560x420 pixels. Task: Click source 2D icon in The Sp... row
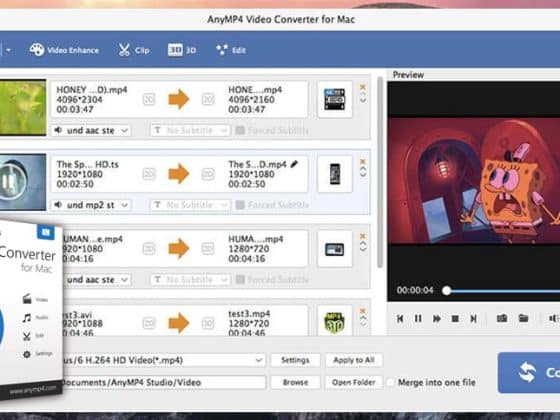pos(149,174)
